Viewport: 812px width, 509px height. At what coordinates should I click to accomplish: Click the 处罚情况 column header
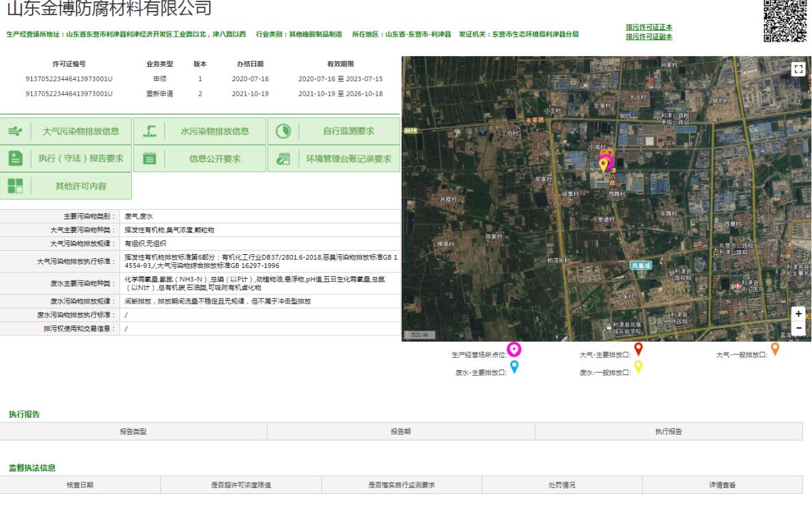[x=562, y=485]
